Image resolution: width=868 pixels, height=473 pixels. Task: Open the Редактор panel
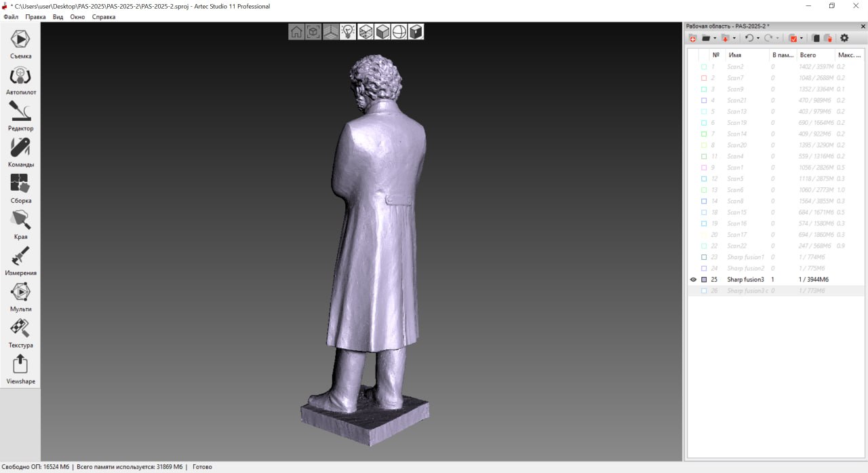pos(20,115)
